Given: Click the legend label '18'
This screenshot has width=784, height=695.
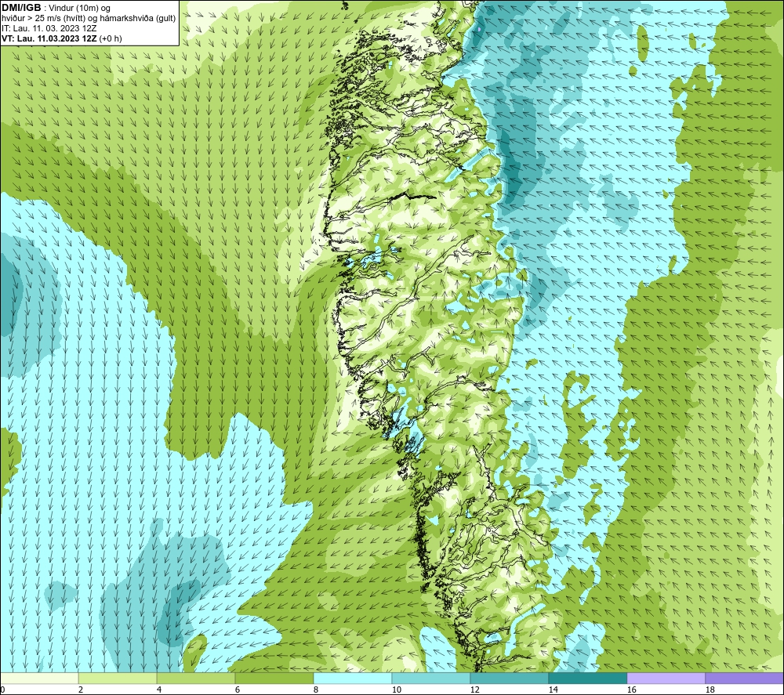Looking at the screenshot, I should [x=710, y=690].
